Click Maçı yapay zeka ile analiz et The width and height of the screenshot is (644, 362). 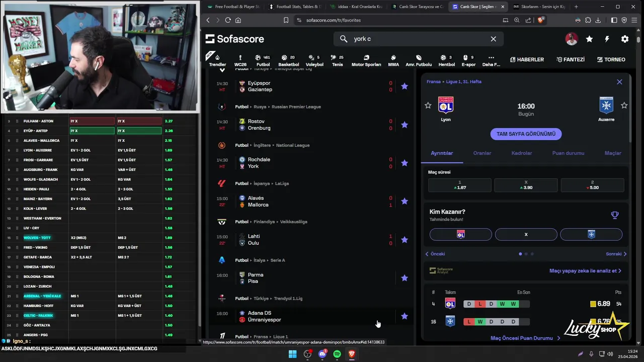[x=585, y=270]
